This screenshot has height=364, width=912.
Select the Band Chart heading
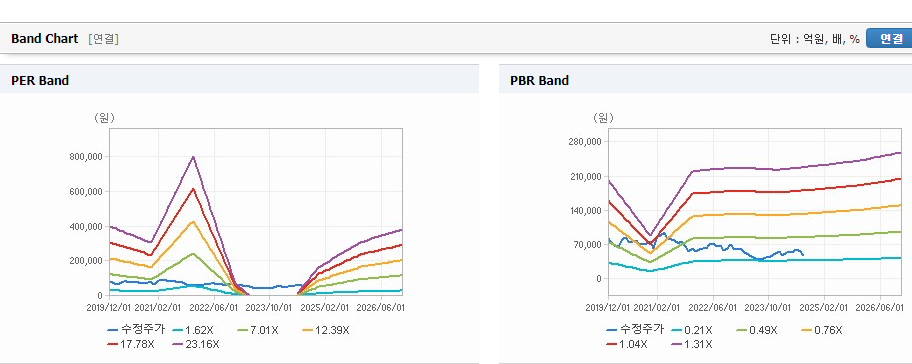tap(44, 38)
